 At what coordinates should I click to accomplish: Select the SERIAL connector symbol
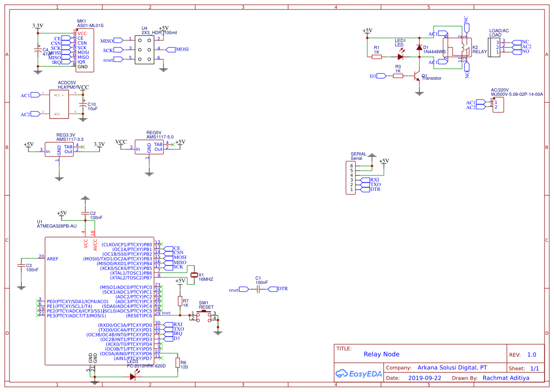tap(352, 178)
